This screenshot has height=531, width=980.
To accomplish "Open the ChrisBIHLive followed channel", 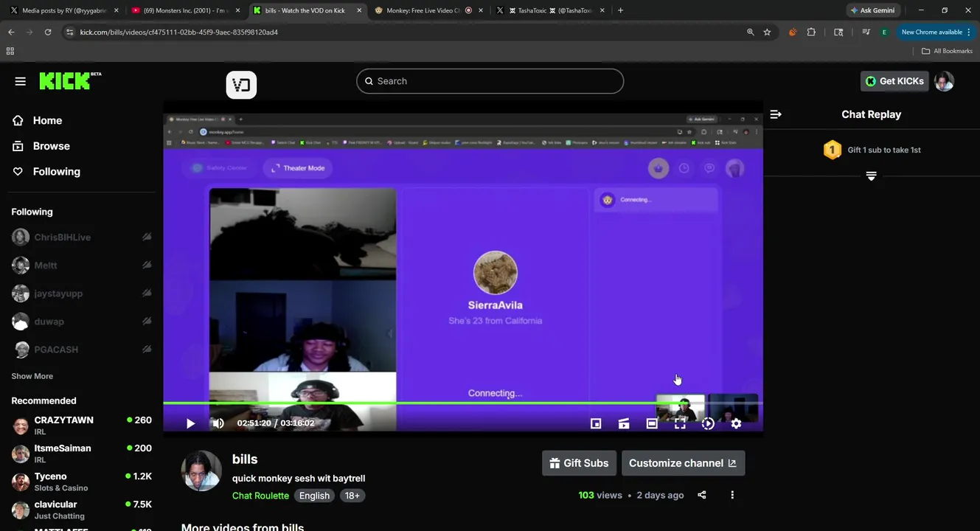I will [62, 237].
